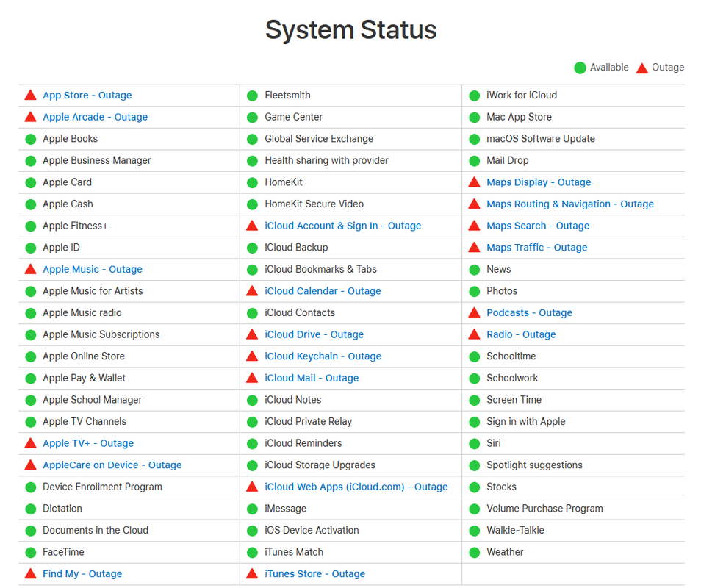Click the outage triangle beside iCloud Calendar
Viewport: 701px width, 588px height.
click(x=252, y=291)
